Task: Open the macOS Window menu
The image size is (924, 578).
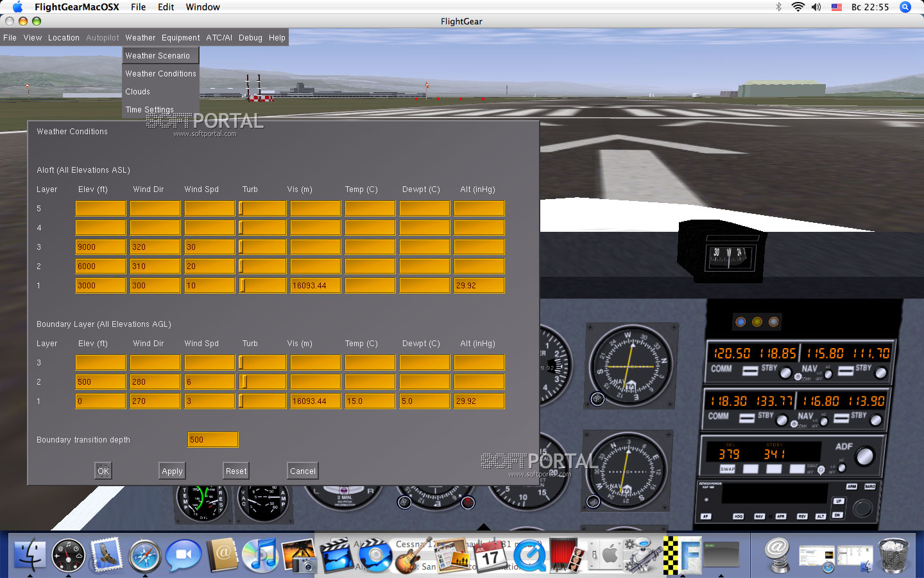Action: 203,7
